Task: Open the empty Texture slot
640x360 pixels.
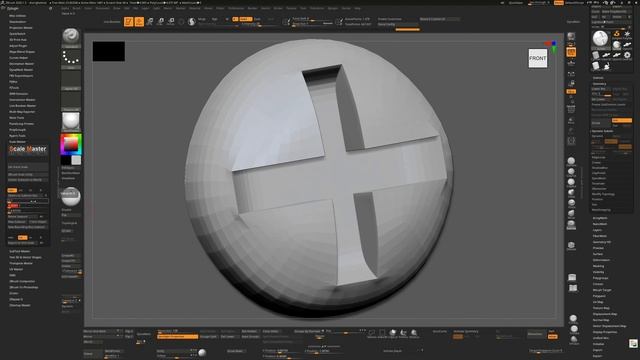Action: 71,101
